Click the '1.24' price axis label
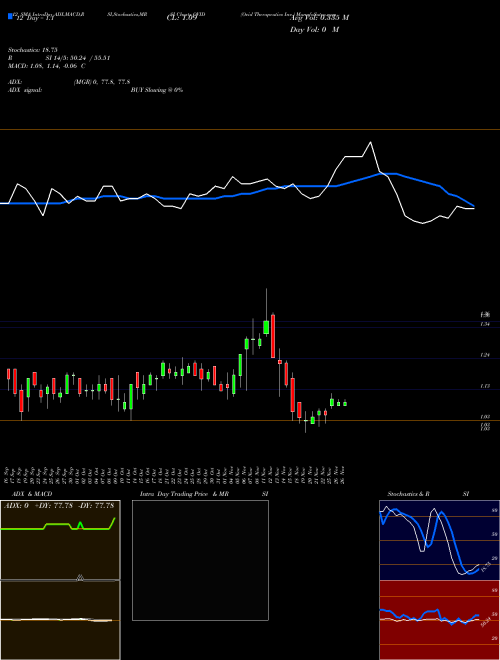This screenshot has height=660, width=500. click(485, 355)
